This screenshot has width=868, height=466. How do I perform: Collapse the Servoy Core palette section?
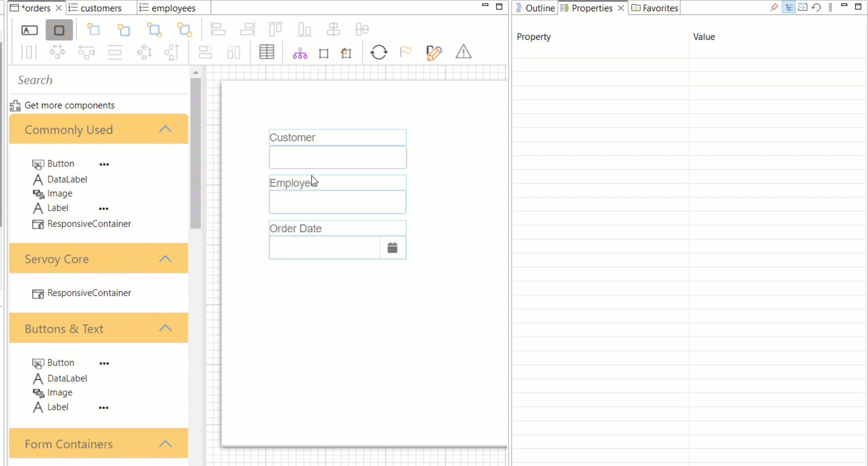pos(165,259)
